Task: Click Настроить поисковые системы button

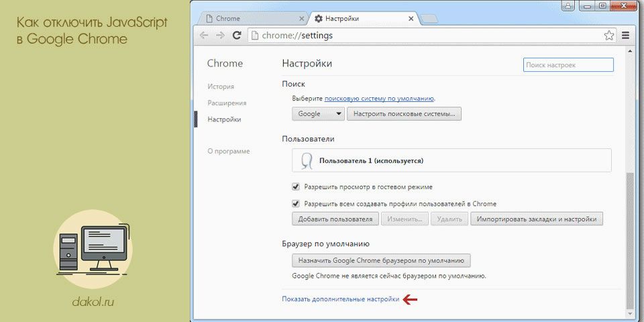Action: coord(404,114)
